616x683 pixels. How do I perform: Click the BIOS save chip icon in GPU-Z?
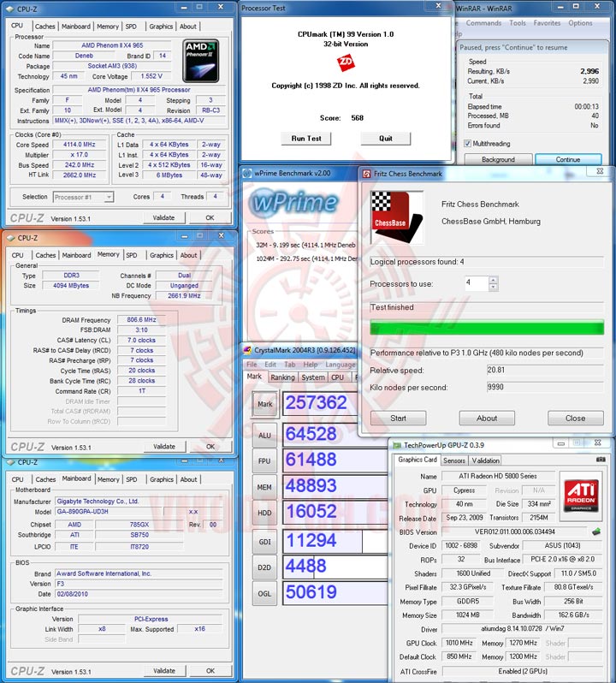[596, 532]
